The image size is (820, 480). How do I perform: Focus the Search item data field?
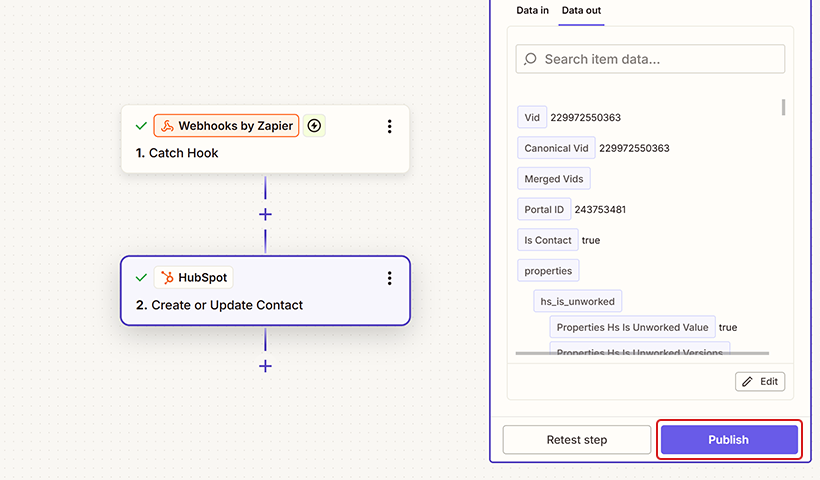650,59
